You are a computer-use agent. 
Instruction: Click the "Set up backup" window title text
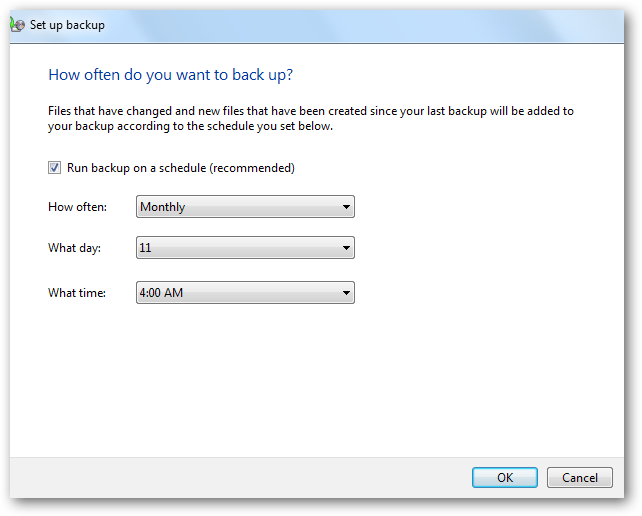click(x=68, y=24)
